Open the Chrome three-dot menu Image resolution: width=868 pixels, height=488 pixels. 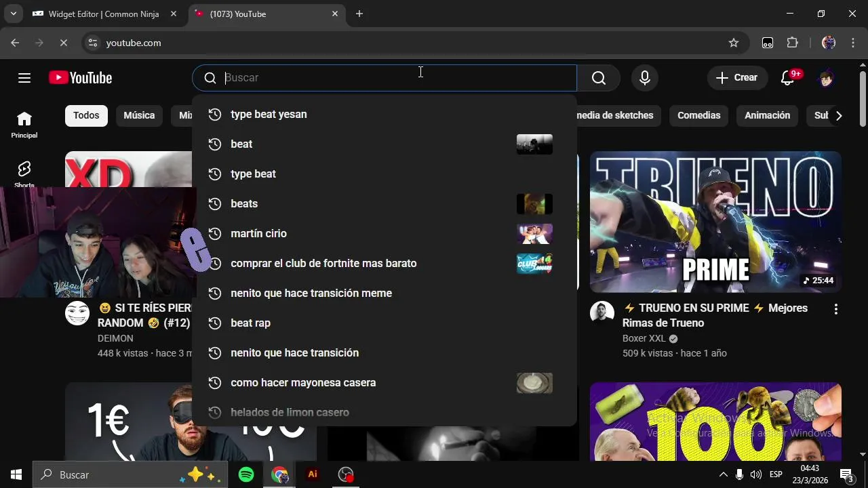pos(853,43)
